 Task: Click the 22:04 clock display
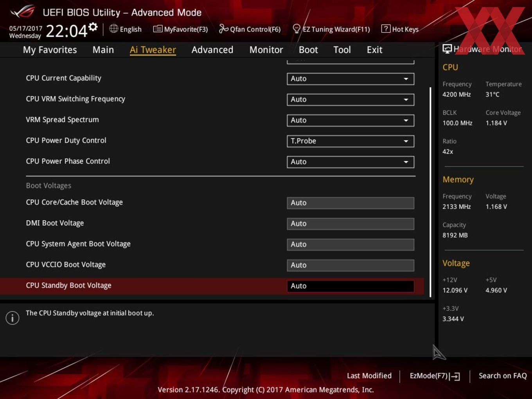tap(66, 31)
